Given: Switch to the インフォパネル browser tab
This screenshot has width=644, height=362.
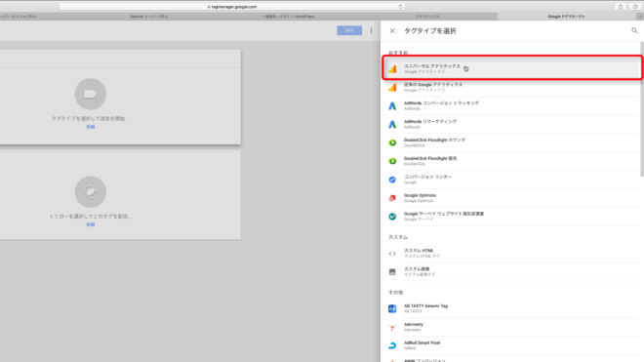Looking at the screenshot, I should tap(39, 17).
